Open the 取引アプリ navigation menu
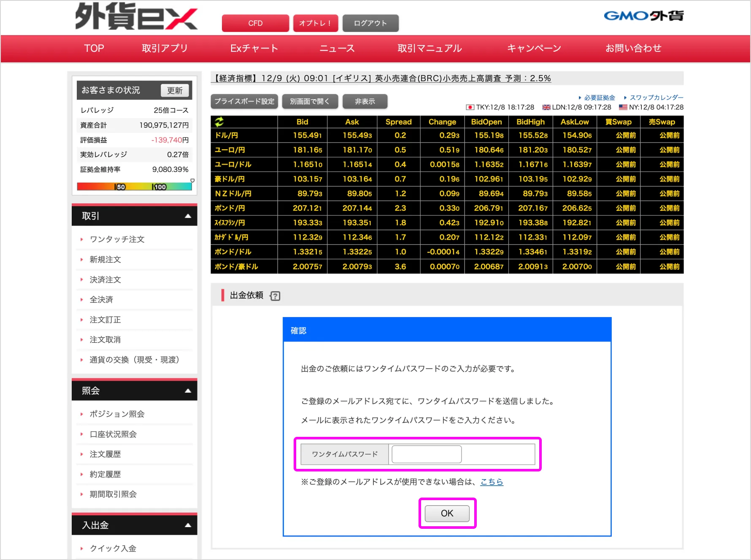Viewport: 751px width, 560px height. [x=165, y=48]
